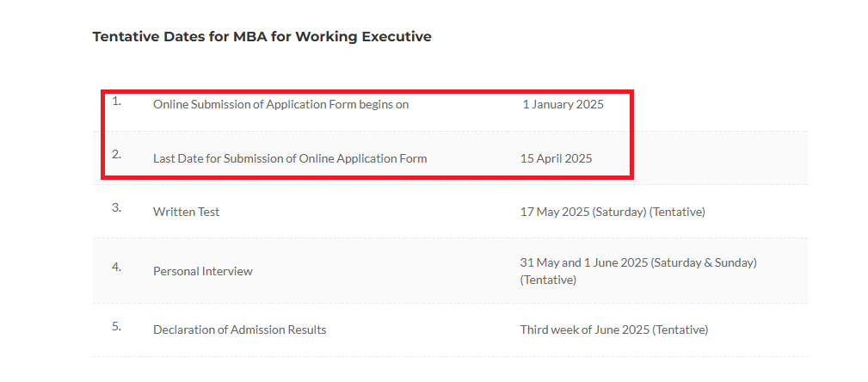This screenshot has height=382, width=868.
Task: Click 'Declaration of Admission Results' entry
Action: (x=240, y=330)
